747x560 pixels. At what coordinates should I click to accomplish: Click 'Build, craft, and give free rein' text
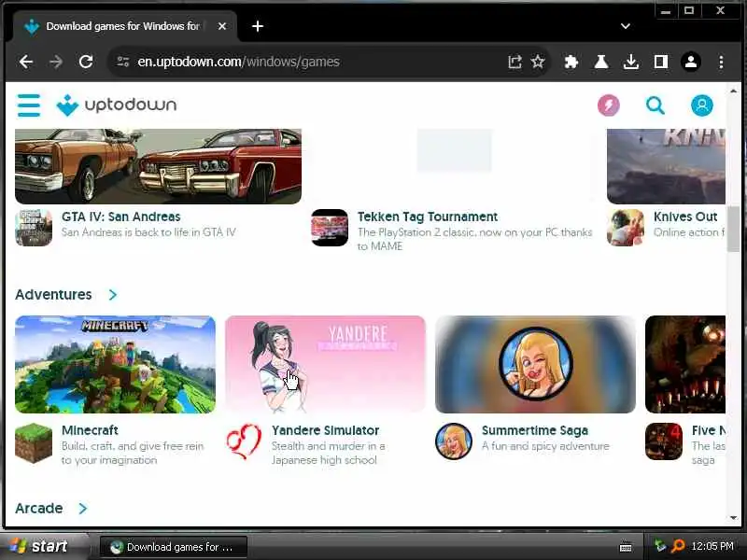pos(133,454)
